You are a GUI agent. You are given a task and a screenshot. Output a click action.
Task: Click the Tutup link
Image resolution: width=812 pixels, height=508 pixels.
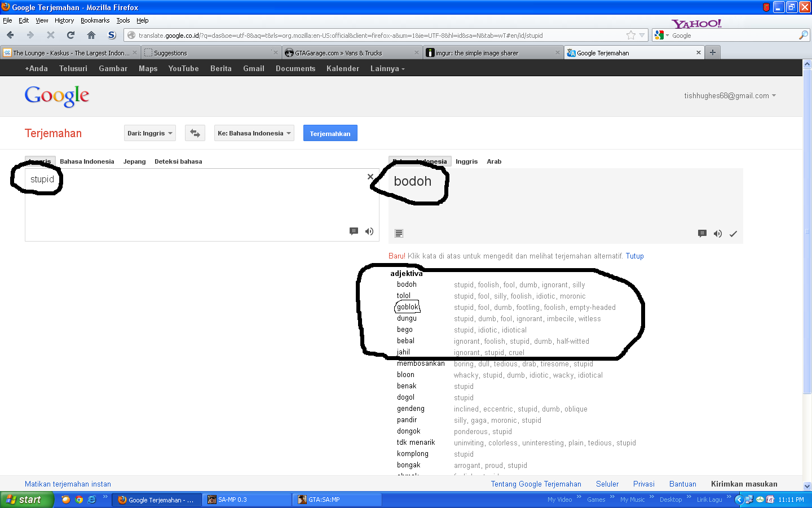[634, 256]
